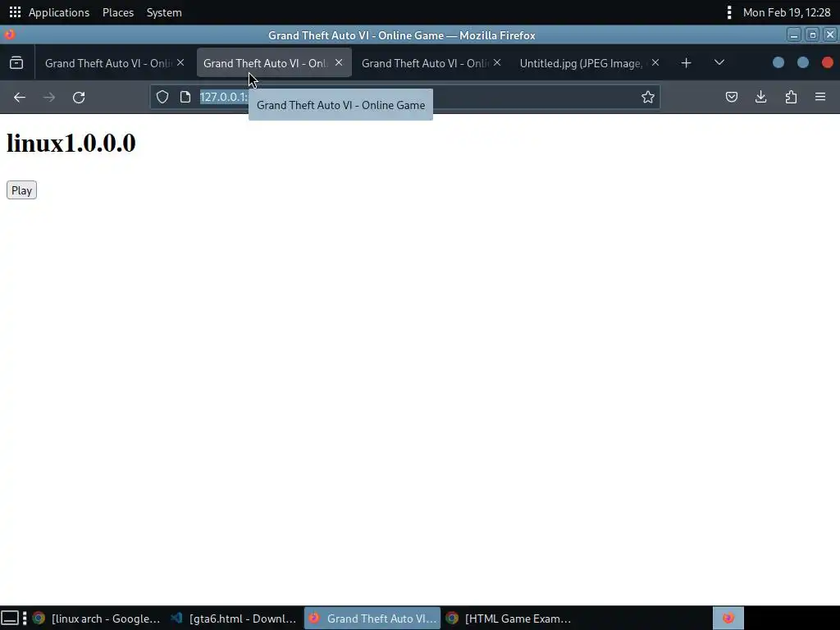Reload the current page
The width and height of the screenshot is (840, 630).
pos(79,98)
